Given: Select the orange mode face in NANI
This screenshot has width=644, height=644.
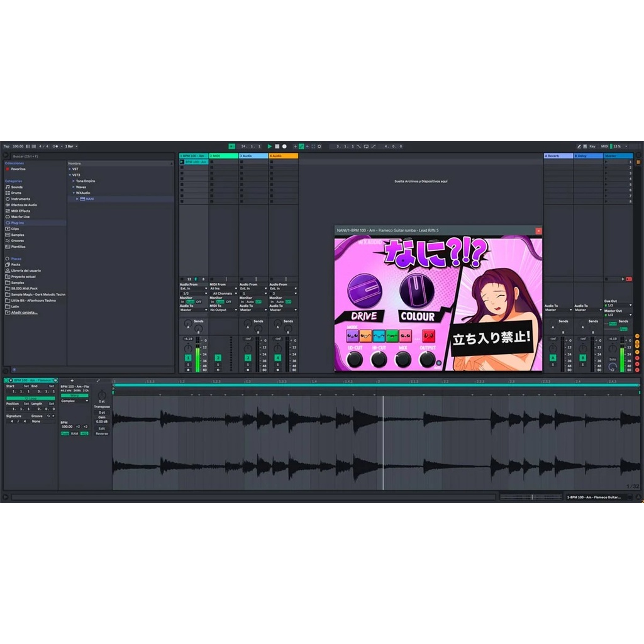Looking at the screenshot, I should [x=365, y=336].
